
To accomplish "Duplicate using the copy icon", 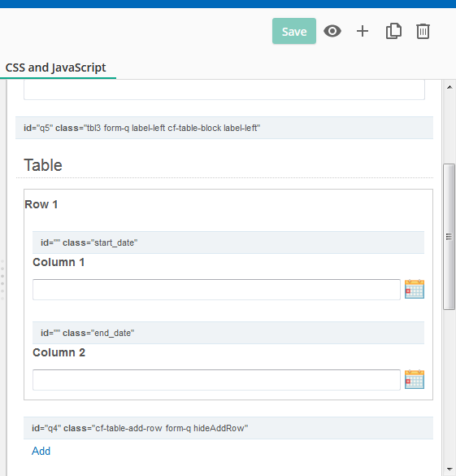I will tap(393, 31).
